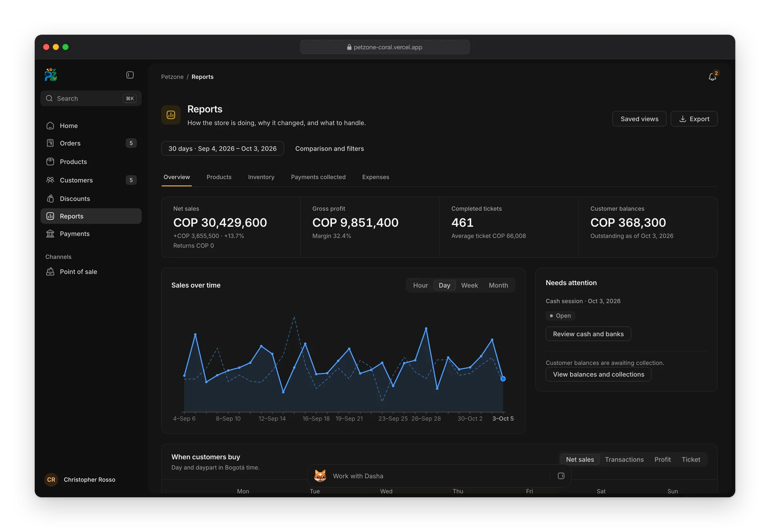Click the Export button

click(694, 119)
